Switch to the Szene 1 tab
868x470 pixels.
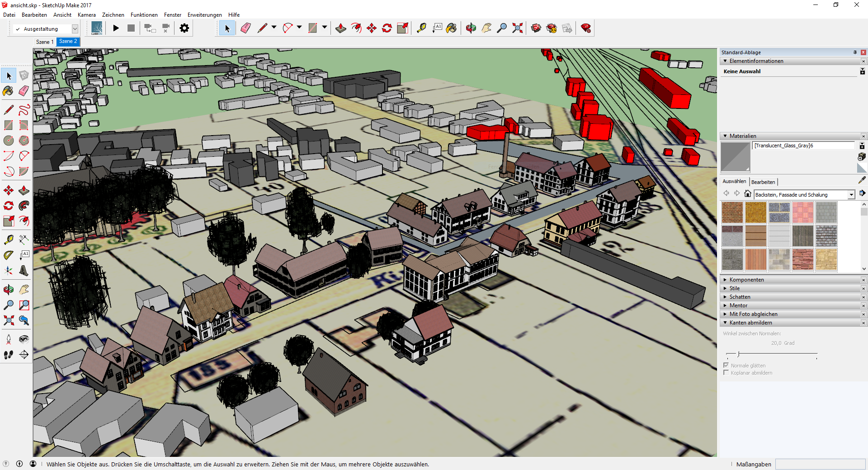(45, 42)
